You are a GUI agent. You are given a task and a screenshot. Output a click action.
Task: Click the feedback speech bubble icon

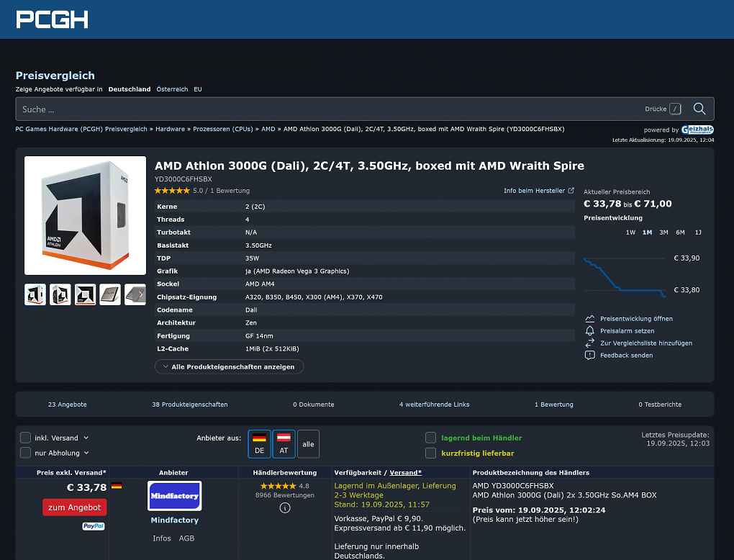(590, 356)
